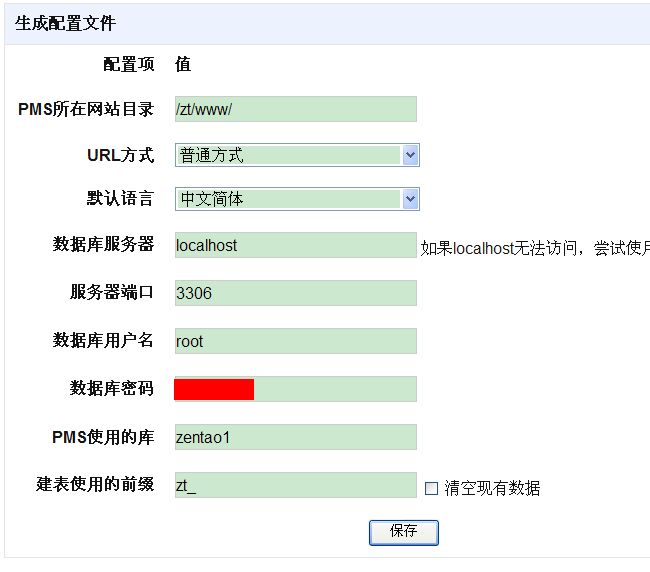Click the 值 column header

click(x=183, y=65)
